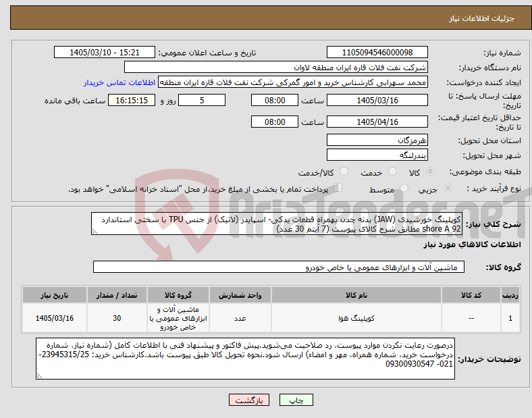Click the کوپلینگ هوا item name cell

pos(356,318)
